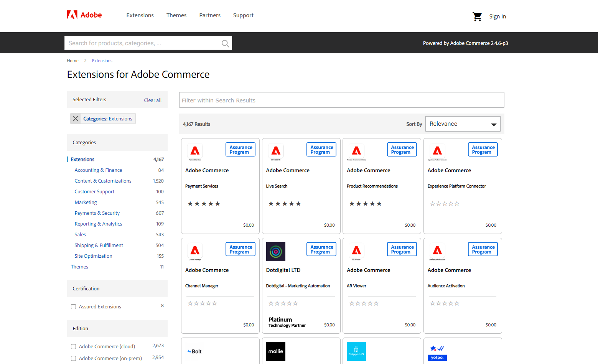The image size is (598, 364).
Task: Open the Channel Manager product title
Action: [201, 286]
